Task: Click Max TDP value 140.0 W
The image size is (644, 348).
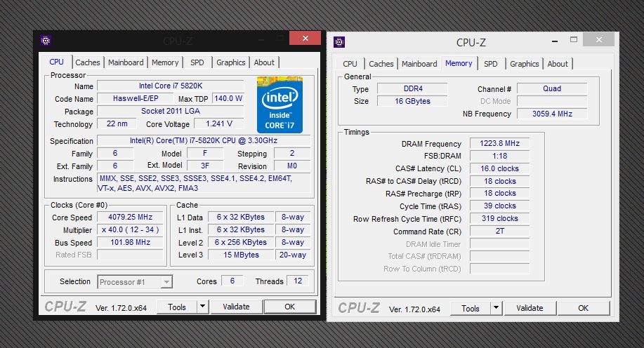Action: click(228, 98)
